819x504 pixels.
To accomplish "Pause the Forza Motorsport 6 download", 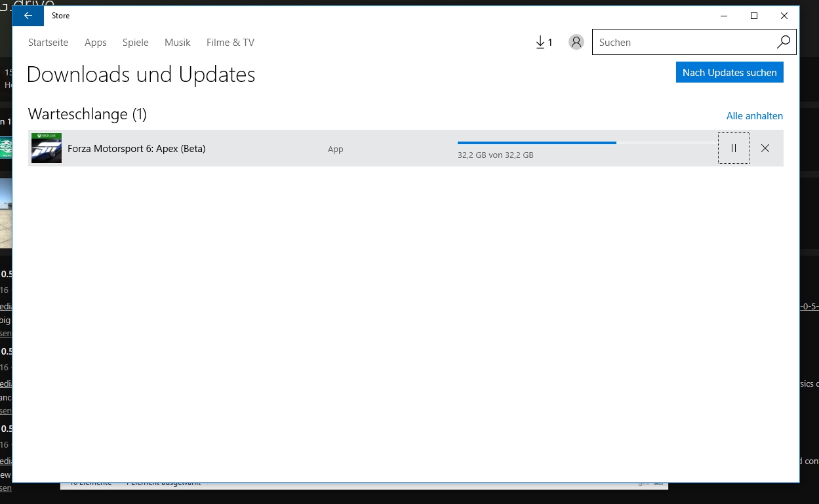I will click(x=734, y=148).
